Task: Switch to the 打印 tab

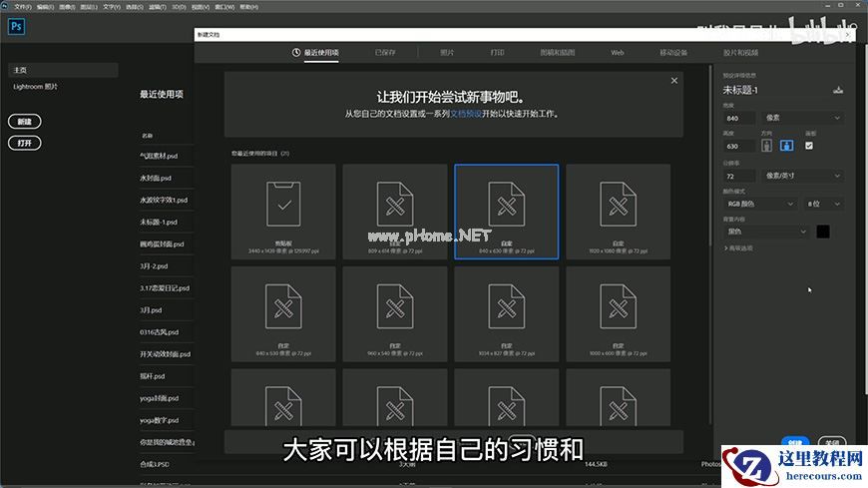Action: point(497,53)
